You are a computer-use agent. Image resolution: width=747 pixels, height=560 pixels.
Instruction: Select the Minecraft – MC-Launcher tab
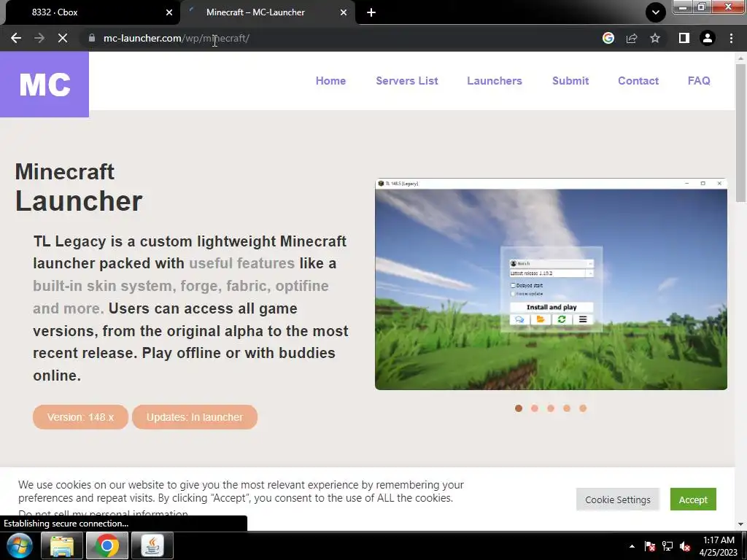268,12
